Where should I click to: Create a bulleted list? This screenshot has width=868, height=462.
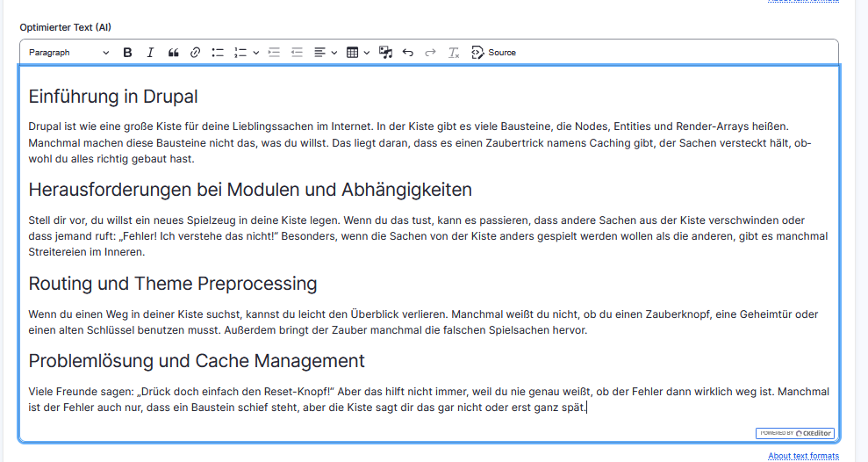point(218,53)
